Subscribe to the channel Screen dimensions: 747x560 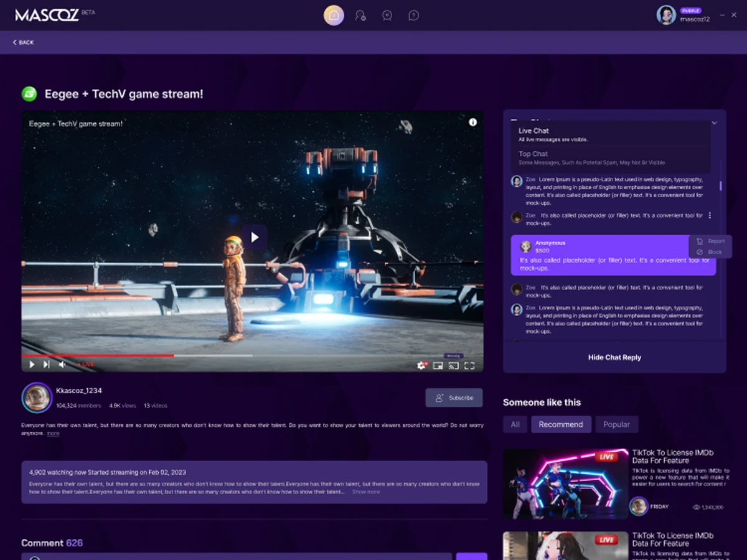click(x=454, y=398)
